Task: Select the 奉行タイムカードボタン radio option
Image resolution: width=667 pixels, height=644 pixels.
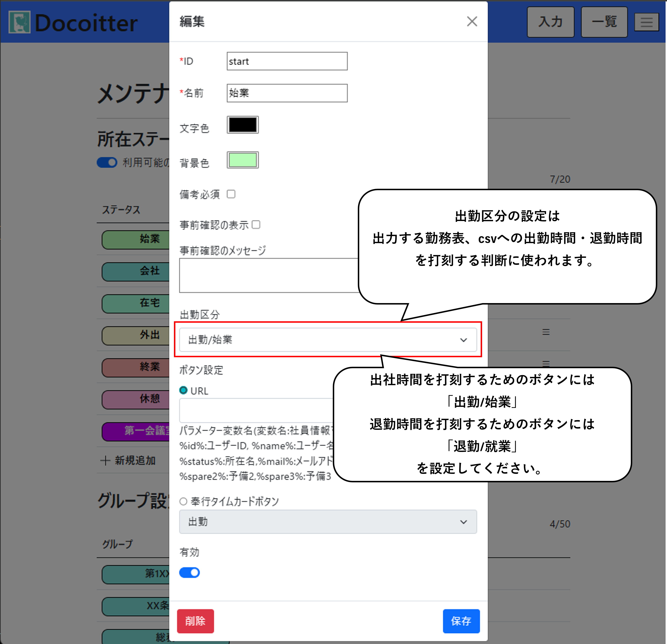Action: [x=183, y=501]
